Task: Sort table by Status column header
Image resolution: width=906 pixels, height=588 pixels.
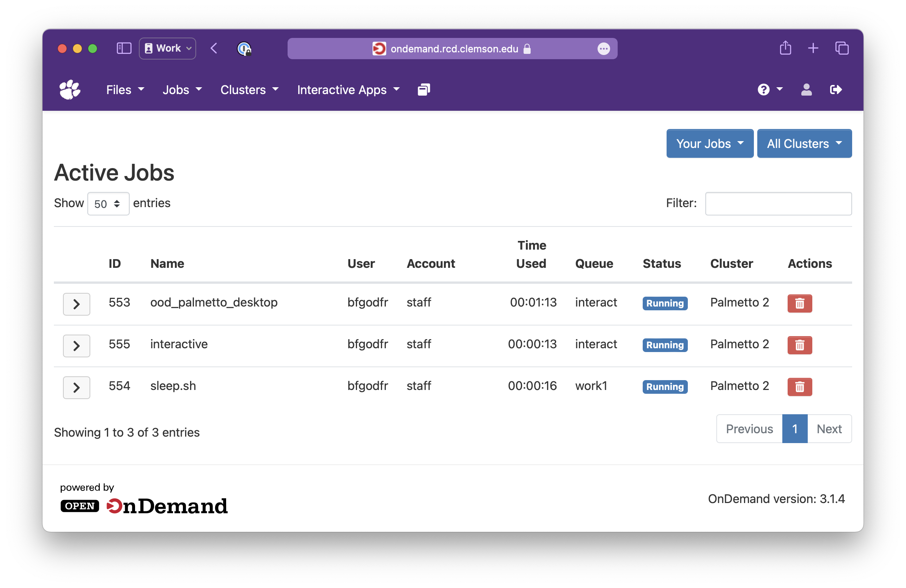Action: click(x=662, y=264)
